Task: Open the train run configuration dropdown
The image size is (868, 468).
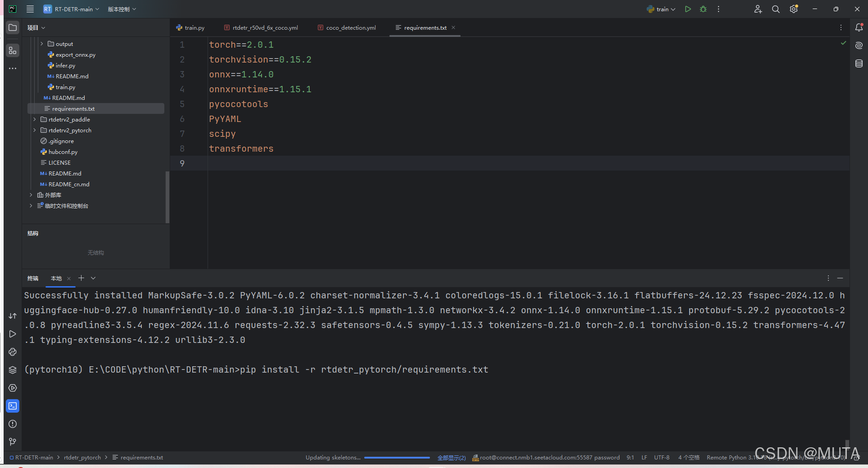Action: [x=661, y=9]
